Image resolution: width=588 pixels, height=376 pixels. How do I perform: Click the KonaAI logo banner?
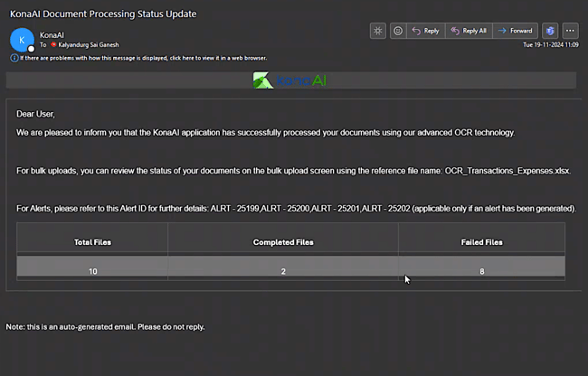(x=290, y=80)
